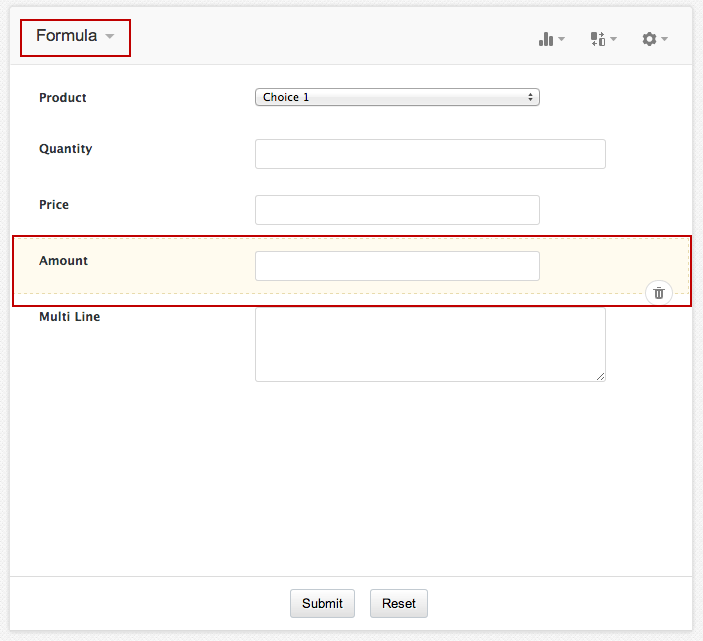Expand the Formula title dropdown
703x641 pixels.
click(110, 37)
